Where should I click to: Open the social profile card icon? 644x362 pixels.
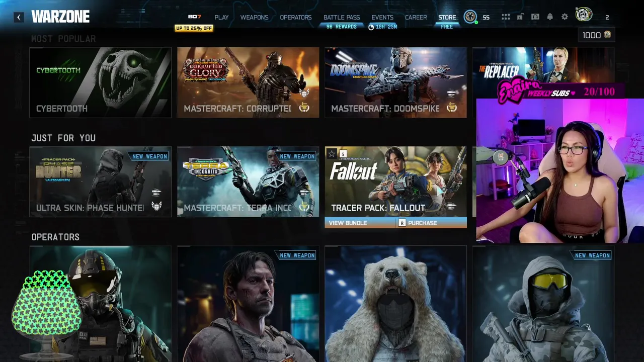point(535,17)
